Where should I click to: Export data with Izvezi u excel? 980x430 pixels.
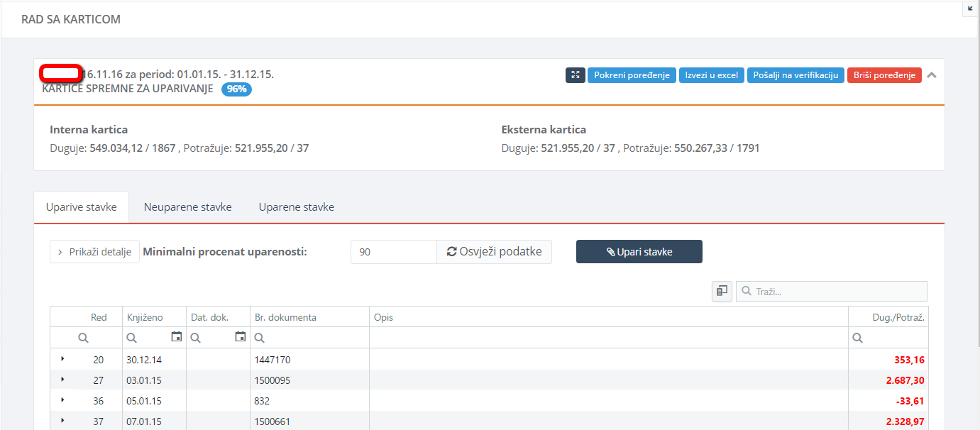(711, 75)
